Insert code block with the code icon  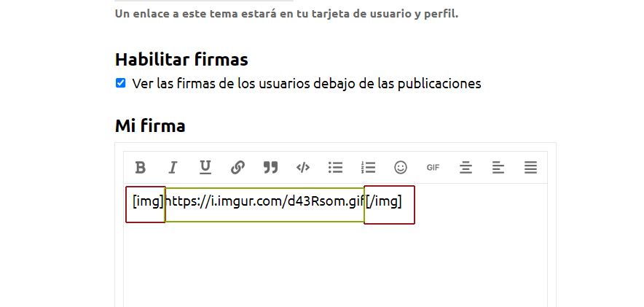pos(303,168)
